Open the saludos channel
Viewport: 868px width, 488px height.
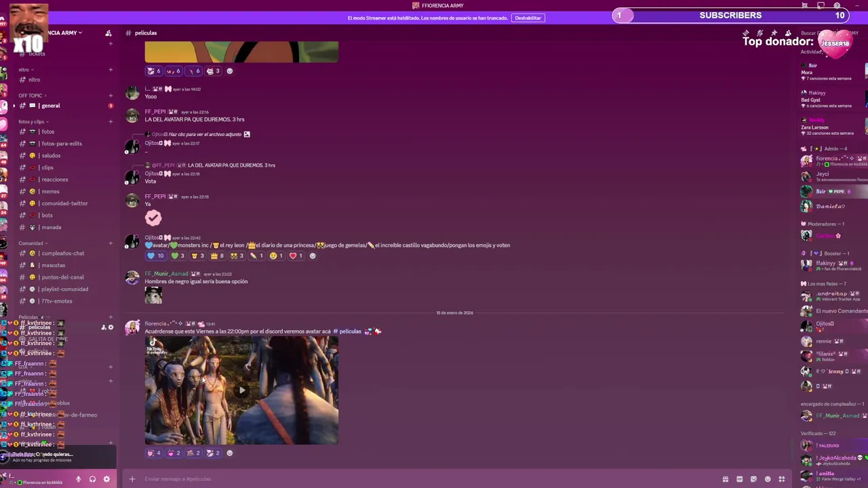pyautogui.click(x=65, y=156)
